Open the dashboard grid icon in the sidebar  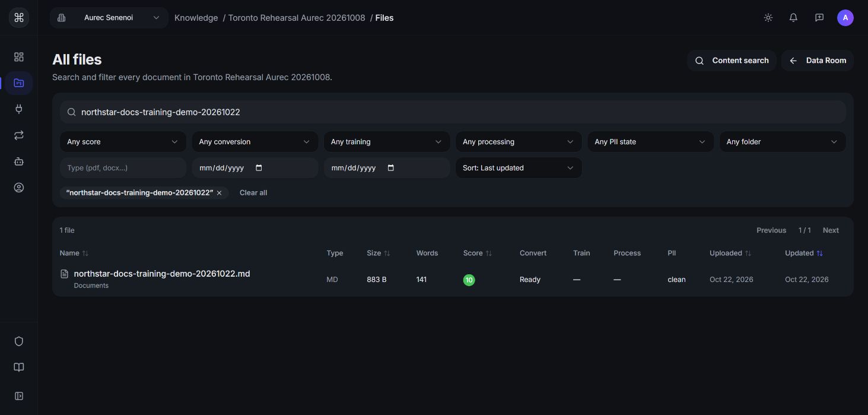click(19, 57)
